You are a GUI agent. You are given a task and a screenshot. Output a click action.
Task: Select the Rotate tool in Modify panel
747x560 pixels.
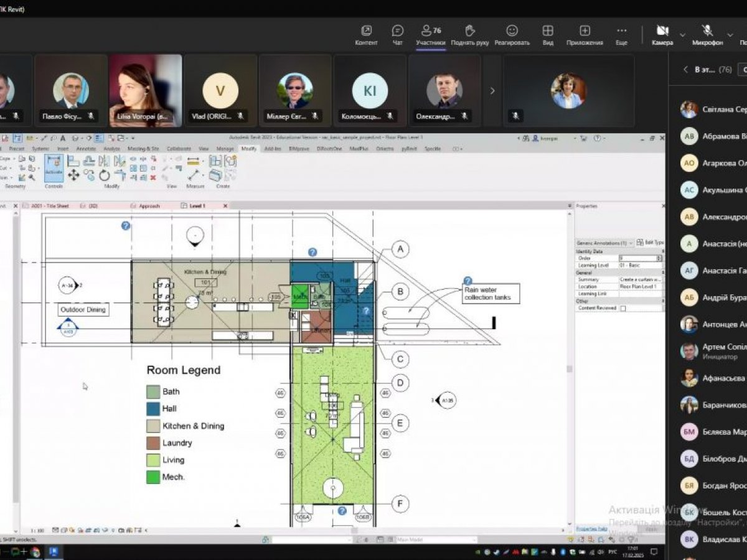(105, 176)
